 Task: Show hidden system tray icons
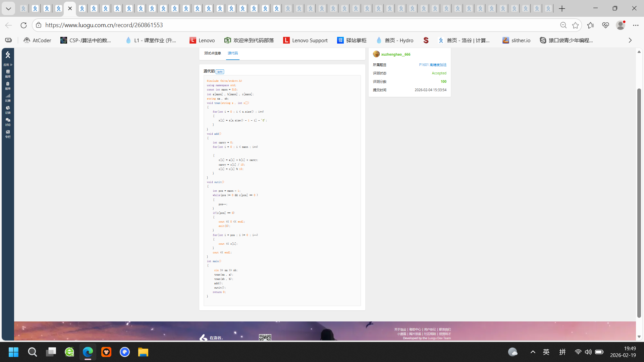533,352
